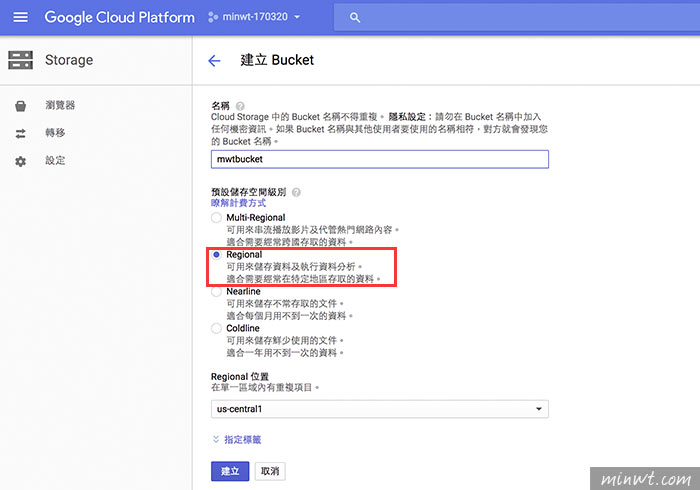The height and width of the screenshot is (490, 700).
Task: Click the Nearline label text
Action: pos(243,291)
